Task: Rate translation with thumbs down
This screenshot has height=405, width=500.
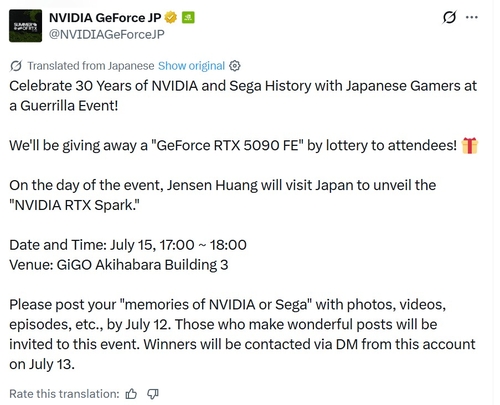Action: tap(153, 394)
